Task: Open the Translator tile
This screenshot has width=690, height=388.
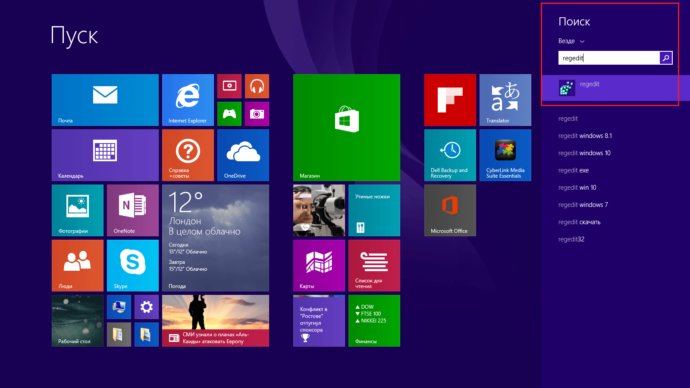Action: pos(505,100)
